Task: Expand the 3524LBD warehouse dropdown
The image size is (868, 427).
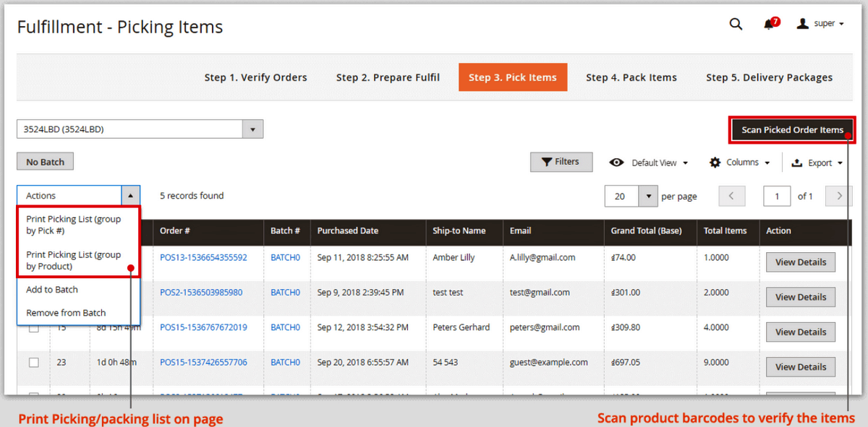Action: click(x=252, y=129)
